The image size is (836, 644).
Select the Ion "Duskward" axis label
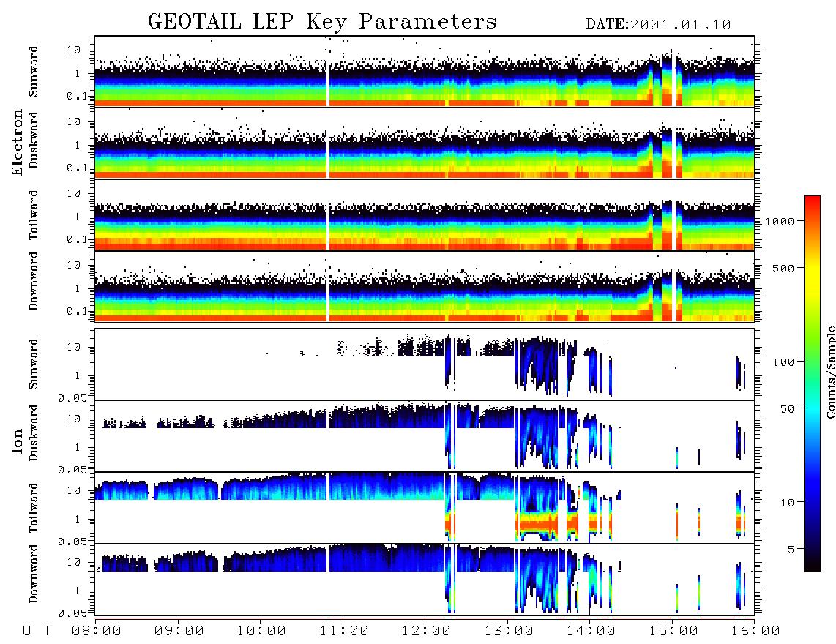coord(34,433)
